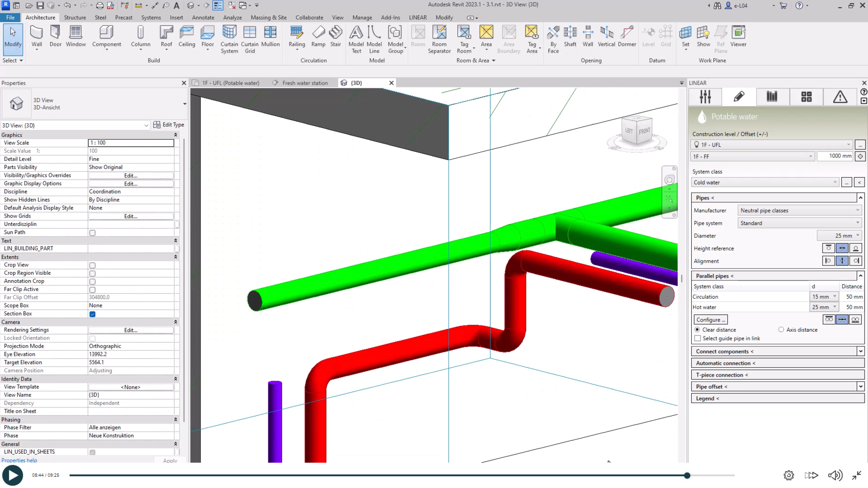Select the Stair tool
This screenshot has height=488, width=868.
pyautogui.click(x=335, y=37)
